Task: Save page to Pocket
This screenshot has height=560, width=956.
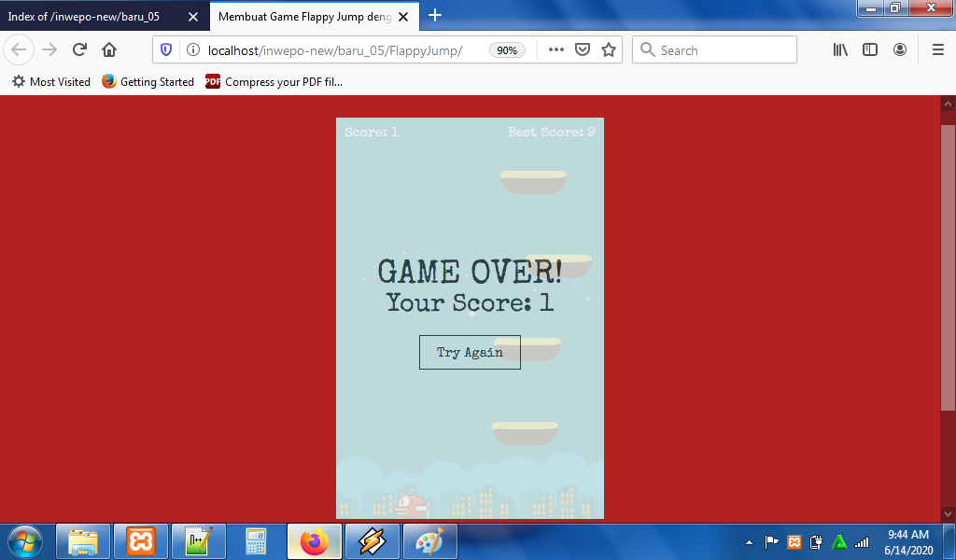Action: [583, 50]
